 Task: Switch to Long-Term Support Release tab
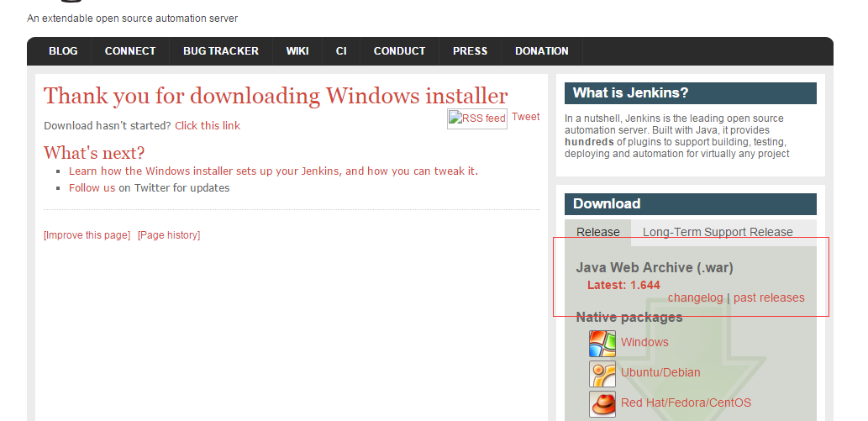[x=718, y=233]
